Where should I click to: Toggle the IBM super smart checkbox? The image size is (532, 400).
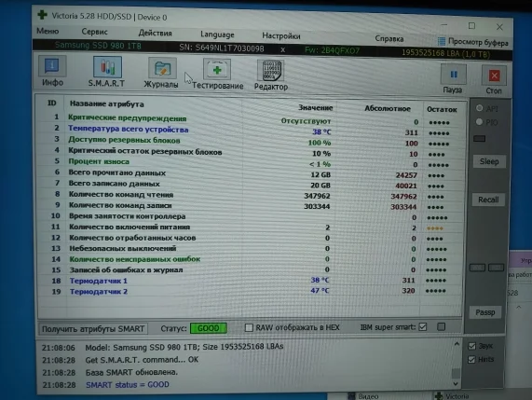[423, 327]
